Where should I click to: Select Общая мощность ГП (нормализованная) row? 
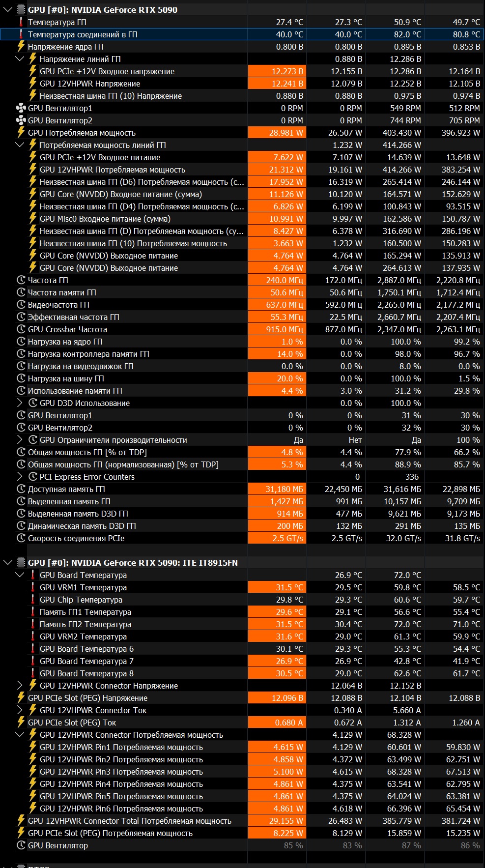242,464
